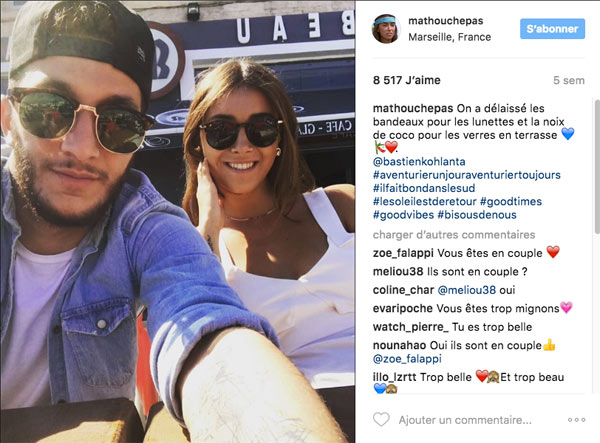The height and width of the screenshot is (443, 600).
Task: Show the 8 517 J'aime likes list
Action: pyautogui.click(x=407, y=80)
